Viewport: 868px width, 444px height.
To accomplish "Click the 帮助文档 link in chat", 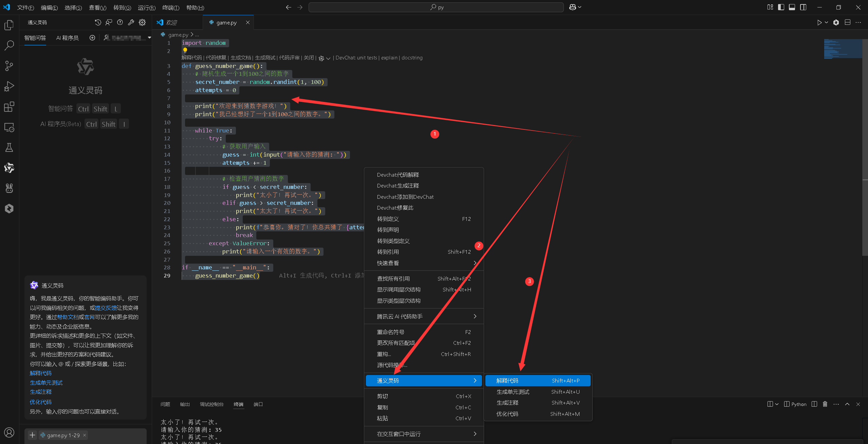I will click(x=68, y=317).
